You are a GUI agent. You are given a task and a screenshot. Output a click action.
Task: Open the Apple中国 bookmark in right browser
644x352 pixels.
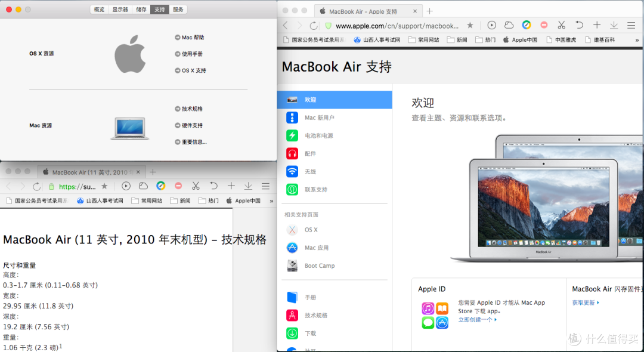pos(521,40)
